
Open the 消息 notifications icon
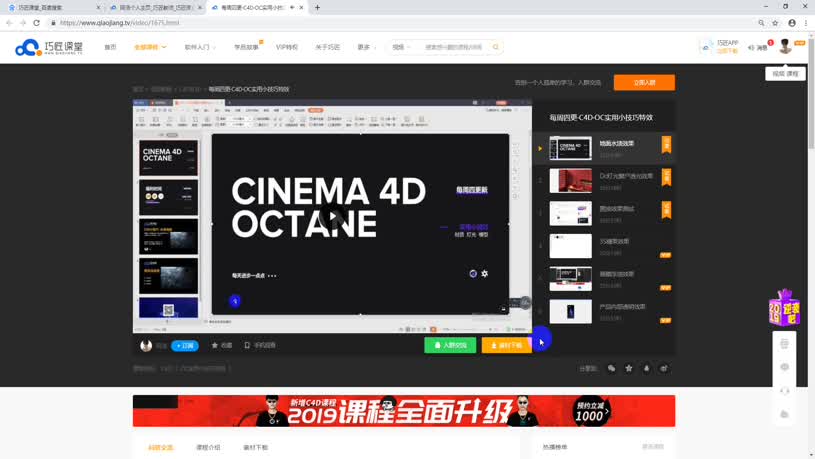758,47
